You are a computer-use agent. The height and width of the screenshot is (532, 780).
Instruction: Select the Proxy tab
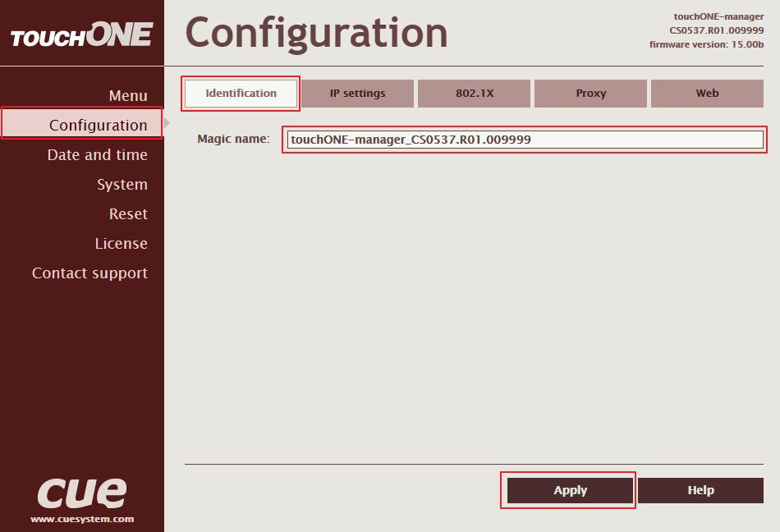[590, 94]
